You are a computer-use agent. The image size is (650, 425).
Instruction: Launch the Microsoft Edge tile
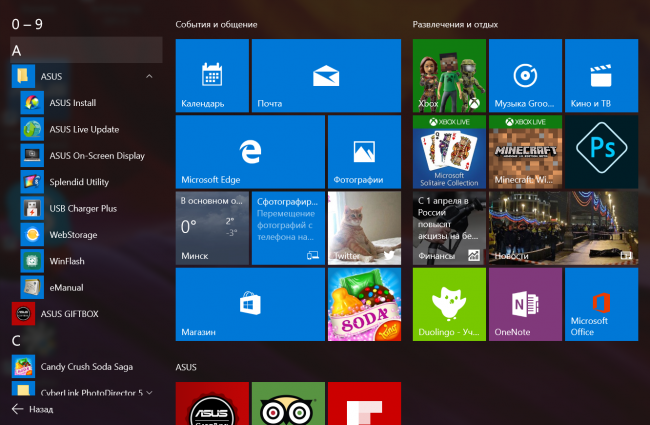(250, 152)
